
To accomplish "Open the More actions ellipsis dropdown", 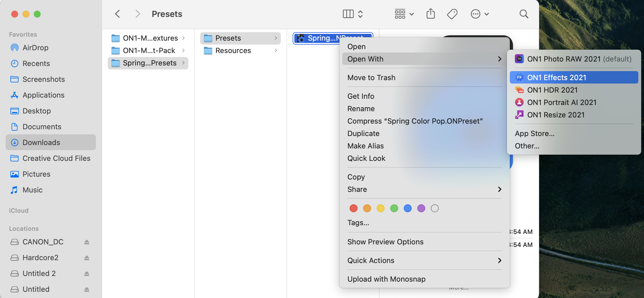I will (x=480, y=14).
